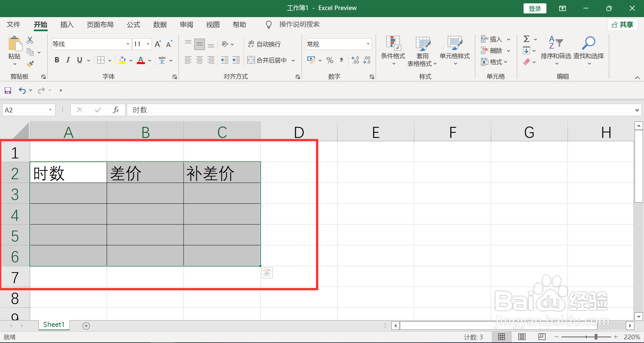Open the number format dropdown (常规)
The height and width of the screenshot is (343, 644).
coord(368,44)
